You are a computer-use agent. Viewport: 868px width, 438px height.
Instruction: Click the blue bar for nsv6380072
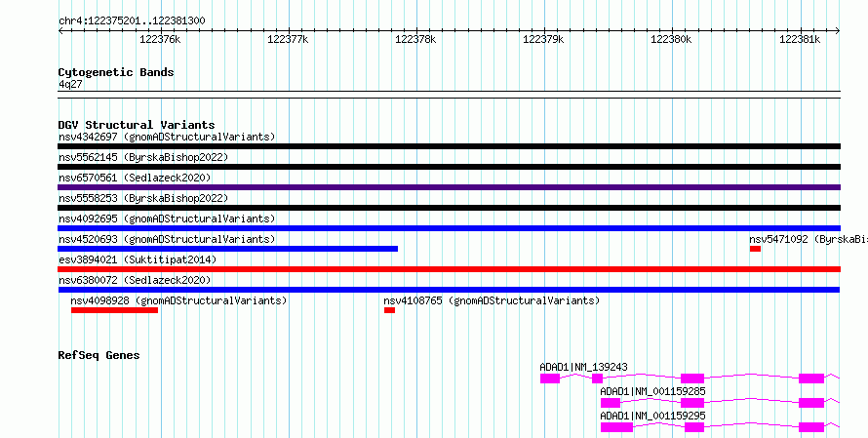coord(449,290)
